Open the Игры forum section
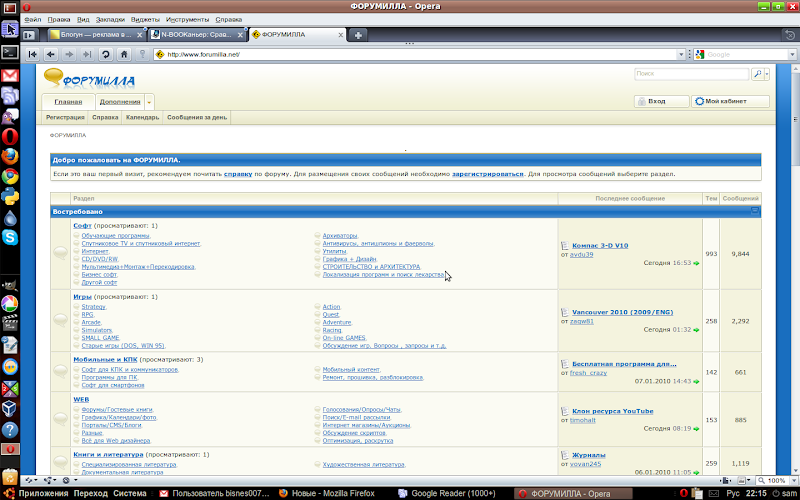800x500 pixels. (82, 296)
